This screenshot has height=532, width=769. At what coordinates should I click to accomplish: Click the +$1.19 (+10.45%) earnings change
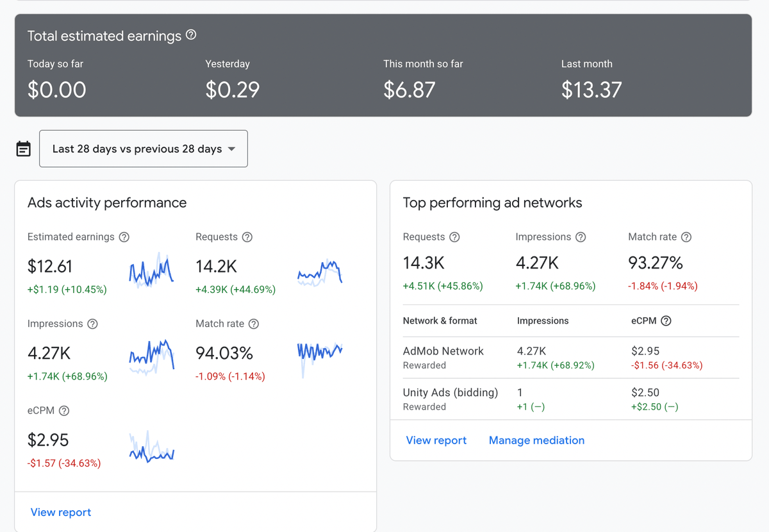pyautogui.click(x=67, y=290)
